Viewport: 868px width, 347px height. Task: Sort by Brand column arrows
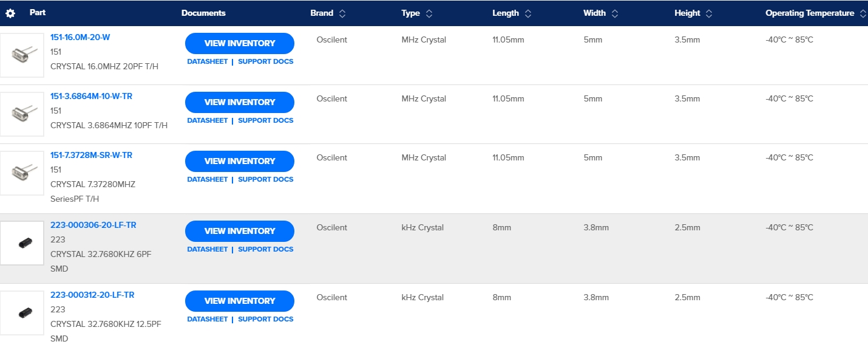342,13
